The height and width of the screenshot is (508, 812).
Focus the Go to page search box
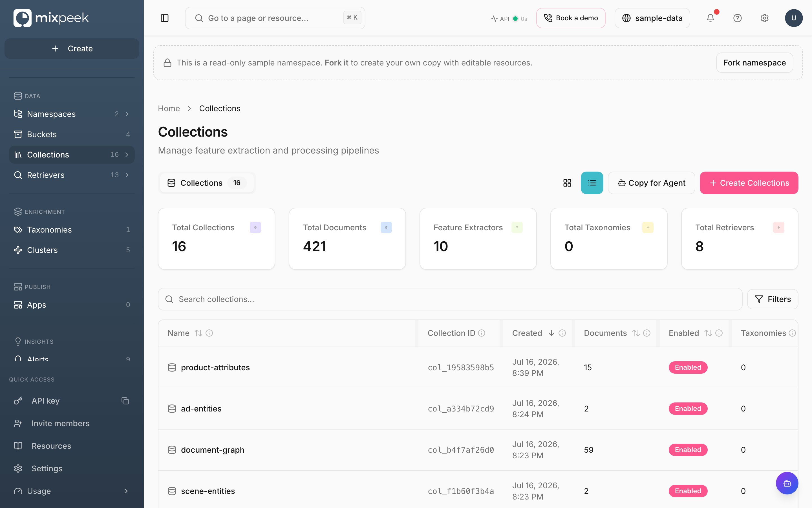click(275, 18)
